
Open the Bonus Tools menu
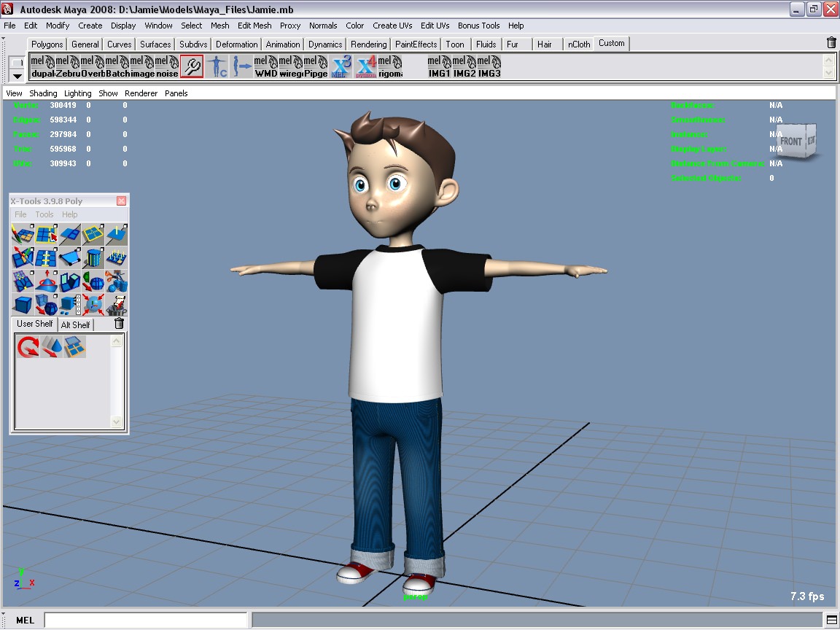pyautogui.click(x=479, y=26)
